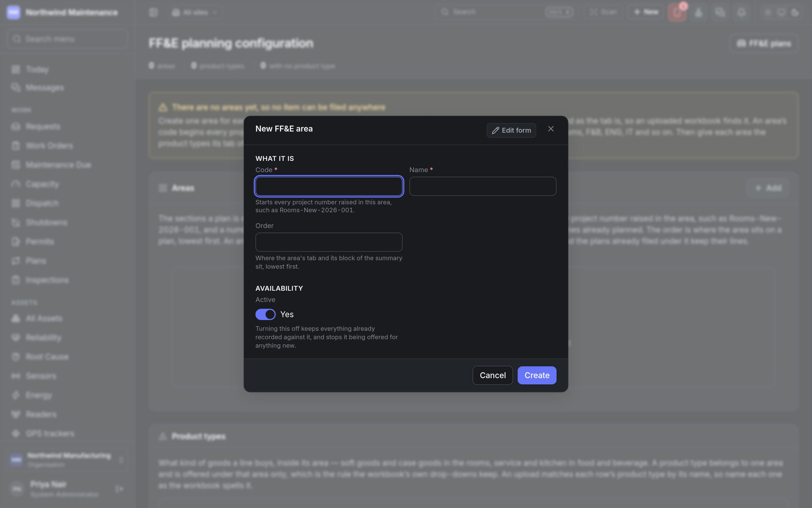
Task: Open the All sites dropdown
Action: click(195, 12)
